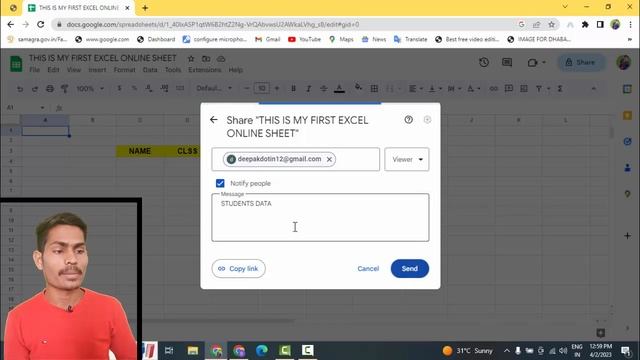640x360 pixels.
Task: Uncheck the Notify people checkbox
Action: pos(220,183)
